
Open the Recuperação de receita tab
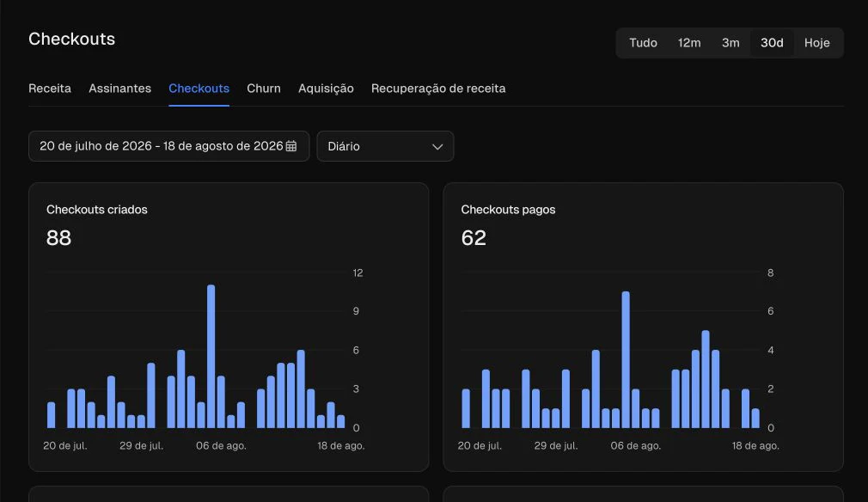point(438,89)
